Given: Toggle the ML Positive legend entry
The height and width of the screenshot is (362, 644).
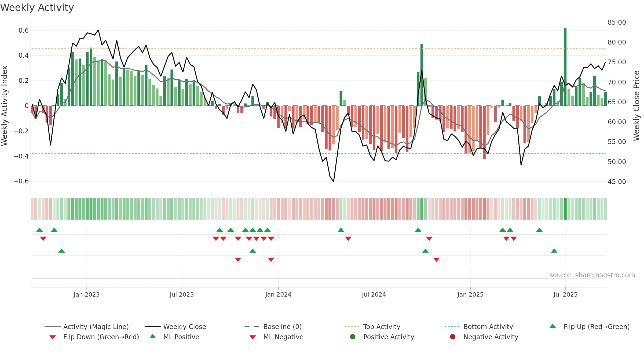Looking at the screenshot, I should pos(174,337).
